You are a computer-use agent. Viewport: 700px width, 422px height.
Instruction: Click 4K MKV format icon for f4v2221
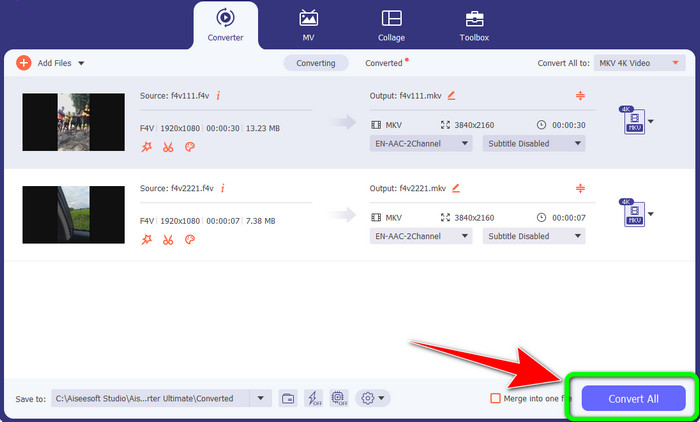633,213
